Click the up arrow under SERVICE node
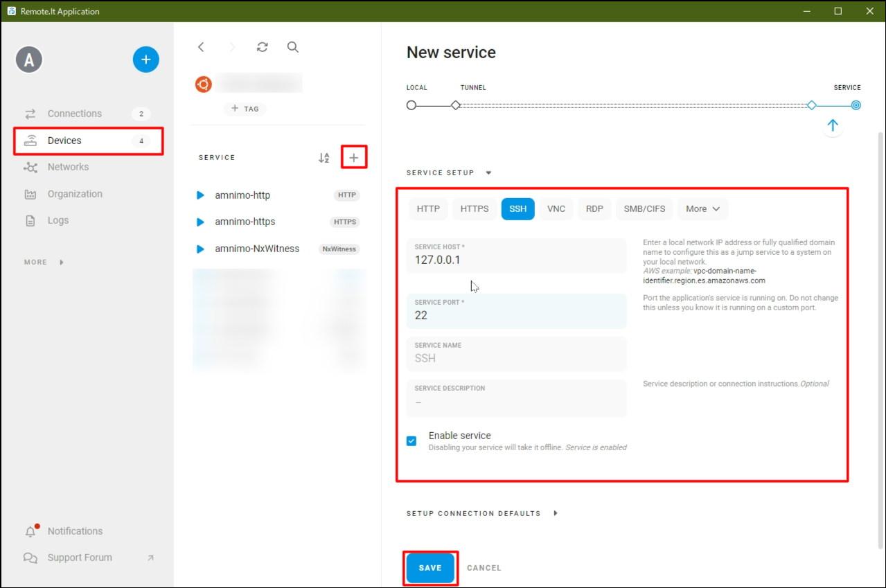The height and width of the screenshot is (588, 886). tap(833, 125)
